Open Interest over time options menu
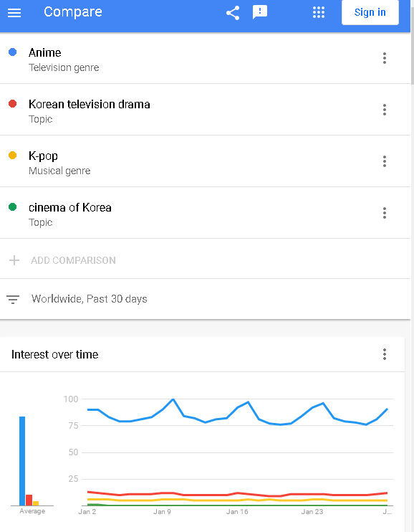414x532 pixels. [384, 354]
